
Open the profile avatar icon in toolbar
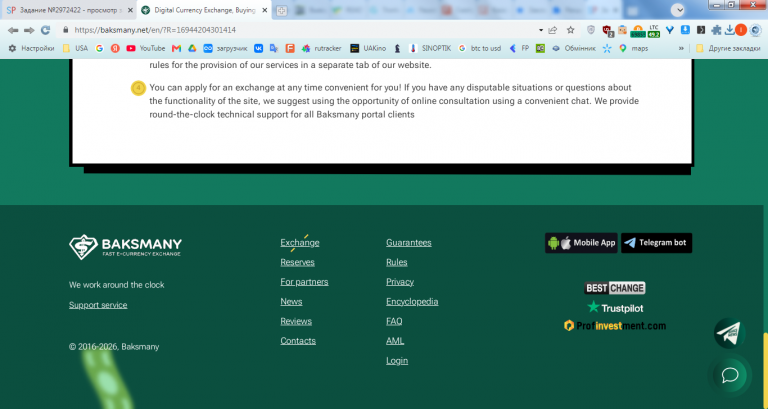755,30
